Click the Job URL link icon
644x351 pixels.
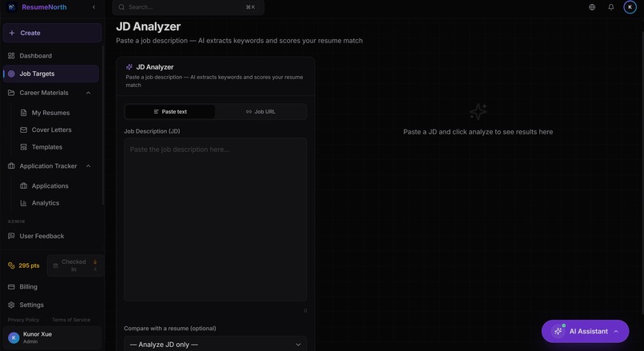click(248, 112)
